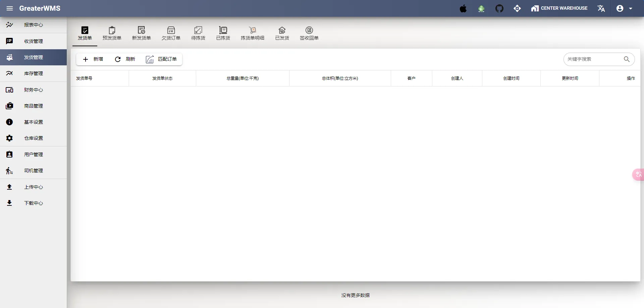This screenshot has height=308, width=644.
Task: Click the 更新时间 column header
Action: click(x=570, y=78)
